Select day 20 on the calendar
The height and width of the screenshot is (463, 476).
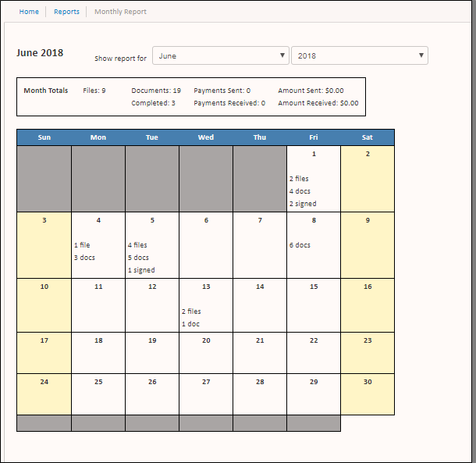(206, 353)
